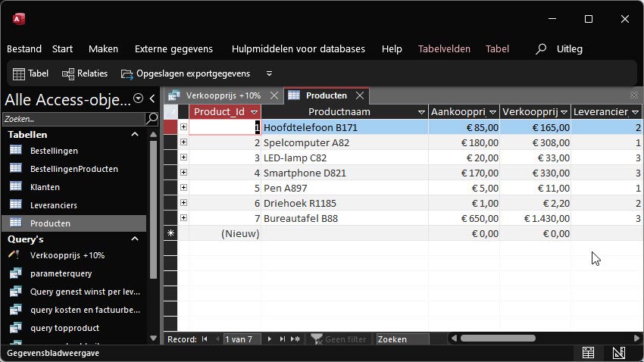Expand subdatasheet for Driehoek R1185 row
This screenshot has height=362, width=644.
[x=183, y=203]
